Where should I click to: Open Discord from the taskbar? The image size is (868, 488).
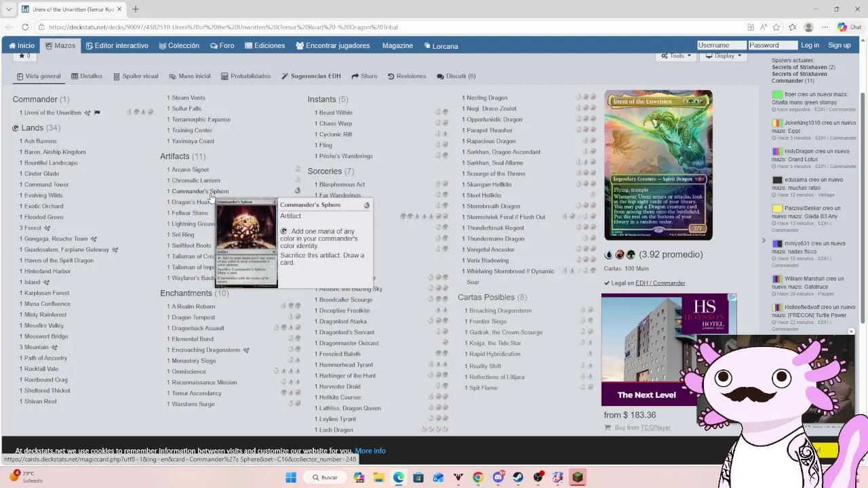[x=498, y=477]
